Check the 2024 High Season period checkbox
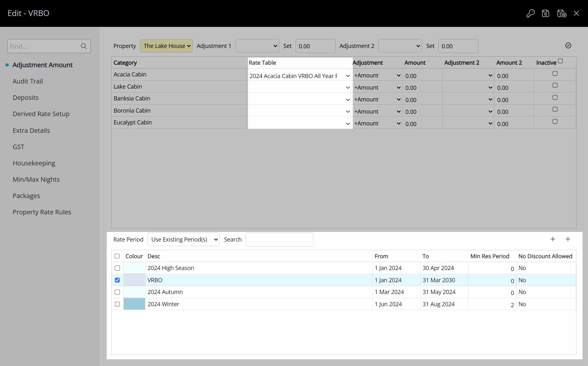The image size is (588, 366). pyautogui.click(x=117, y=268)
